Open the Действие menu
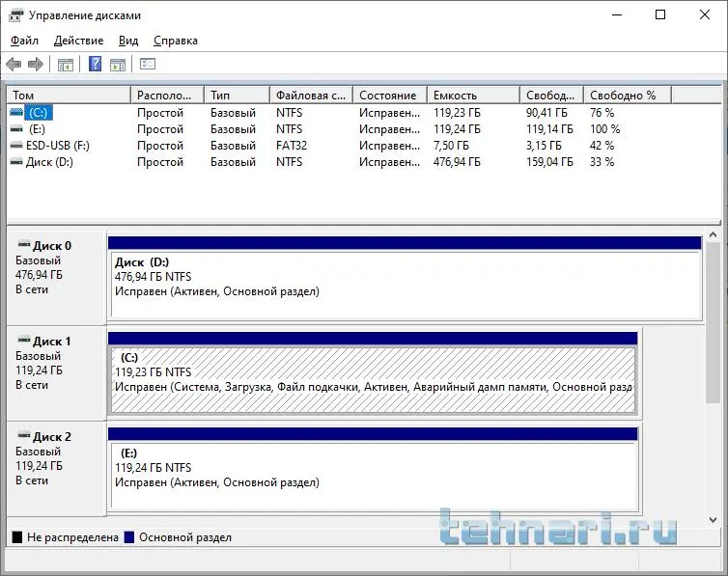Viewport: 728px width, 576px height. tap(78, 41)
